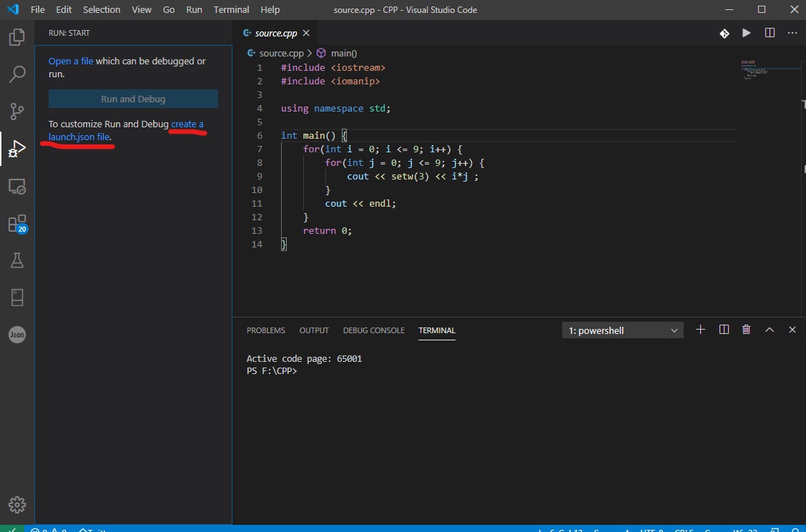Open the Explorer view in activity bar
This screenshot has width=806, height=532.
[x=17, y=37]
